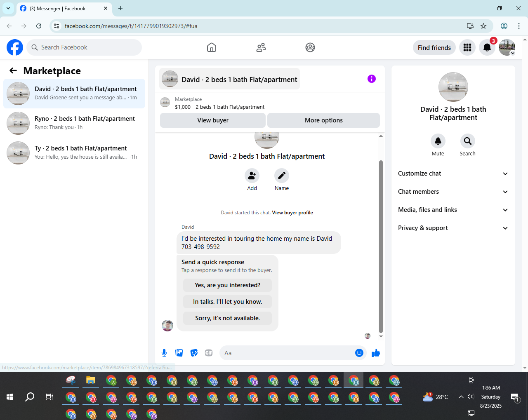The image size is (528, 420).
Task: Open Windows taskbar search
Action: (30, 397)
